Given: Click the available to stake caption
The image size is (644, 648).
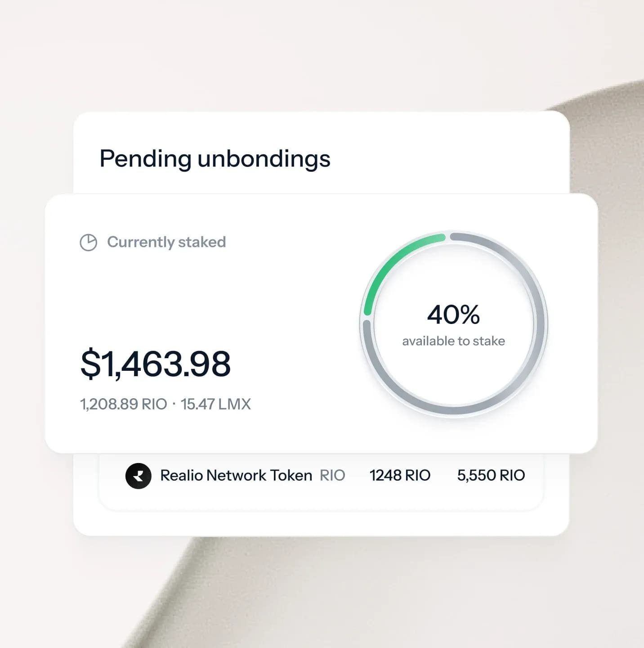Looking at the screenshot, I should click(453, 341).
